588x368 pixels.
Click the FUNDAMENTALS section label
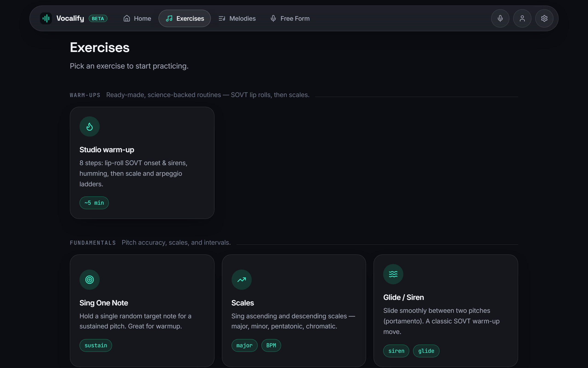coord(93,243)
